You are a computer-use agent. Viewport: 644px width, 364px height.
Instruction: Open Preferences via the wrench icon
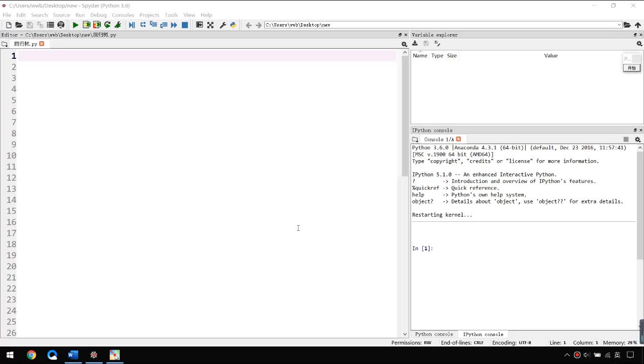pos(223,25)
